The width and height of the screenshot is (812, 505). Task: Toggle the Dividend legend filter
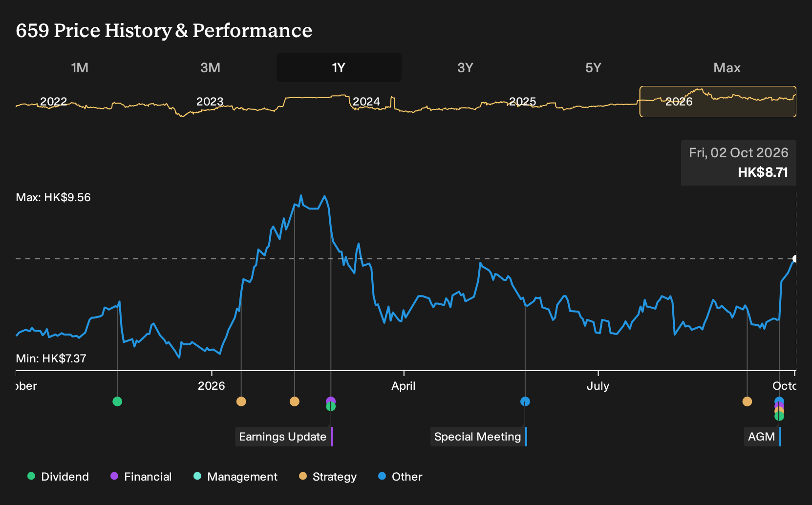coord(58,476)
